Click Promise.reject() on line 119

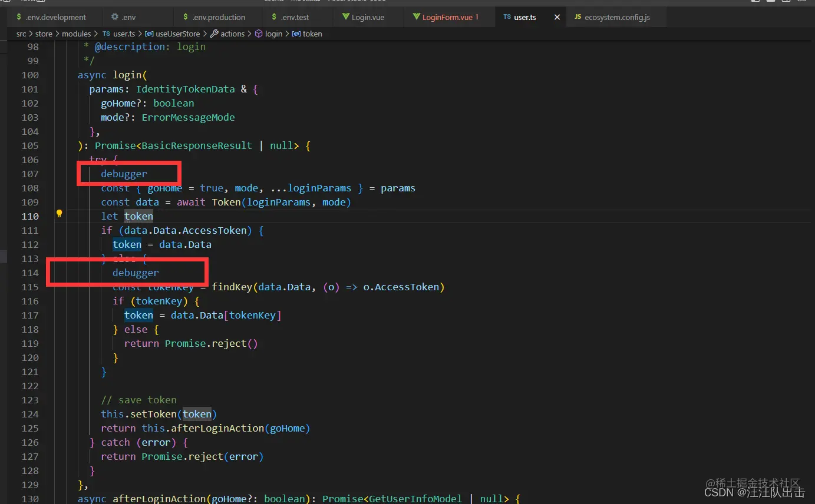212,343
